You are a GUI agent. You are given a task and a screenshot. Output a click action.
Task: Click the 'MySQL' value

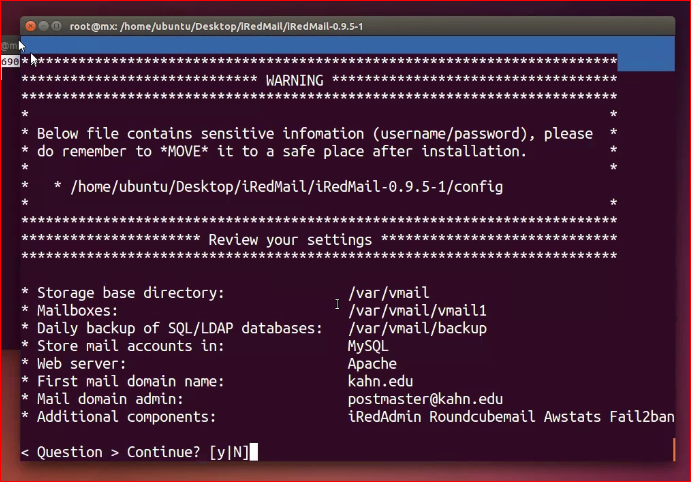[x=368, y=346]
